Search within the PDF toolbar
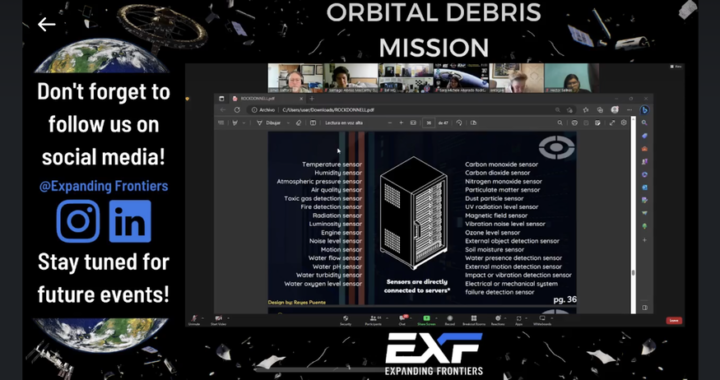The height and width of the screenshot is (380, 720). (560, 123)
